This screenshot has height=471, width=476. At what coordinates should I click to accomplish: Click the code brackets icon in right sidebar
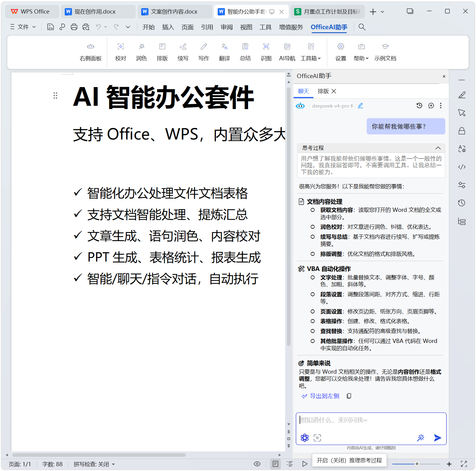462,167
